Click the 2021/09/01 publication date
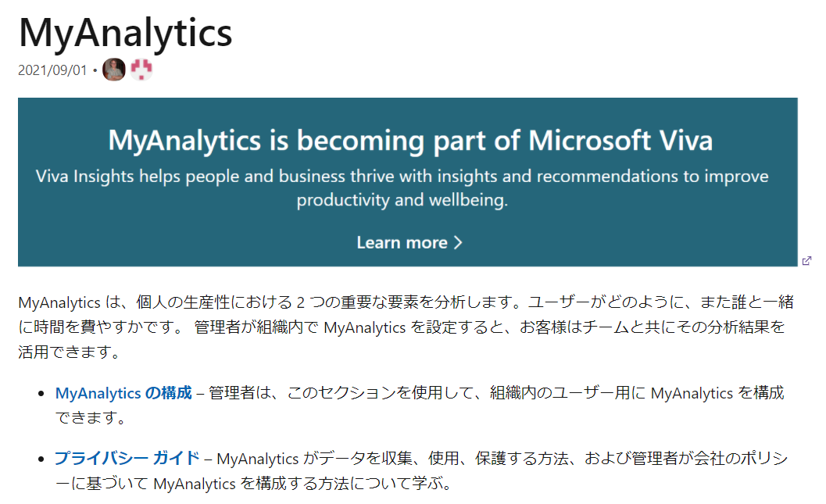The image size is (826, 504). (x=52, y=70)
